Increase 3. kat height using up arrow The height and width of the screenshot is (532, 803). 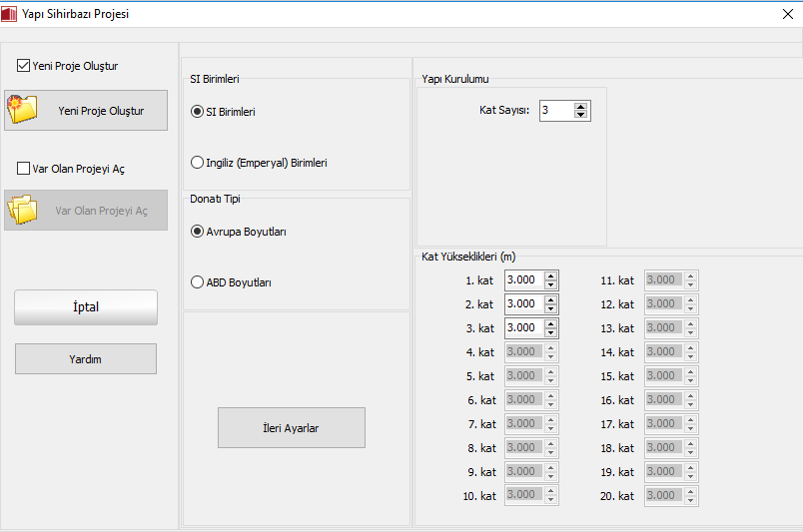tap(550, 323)
